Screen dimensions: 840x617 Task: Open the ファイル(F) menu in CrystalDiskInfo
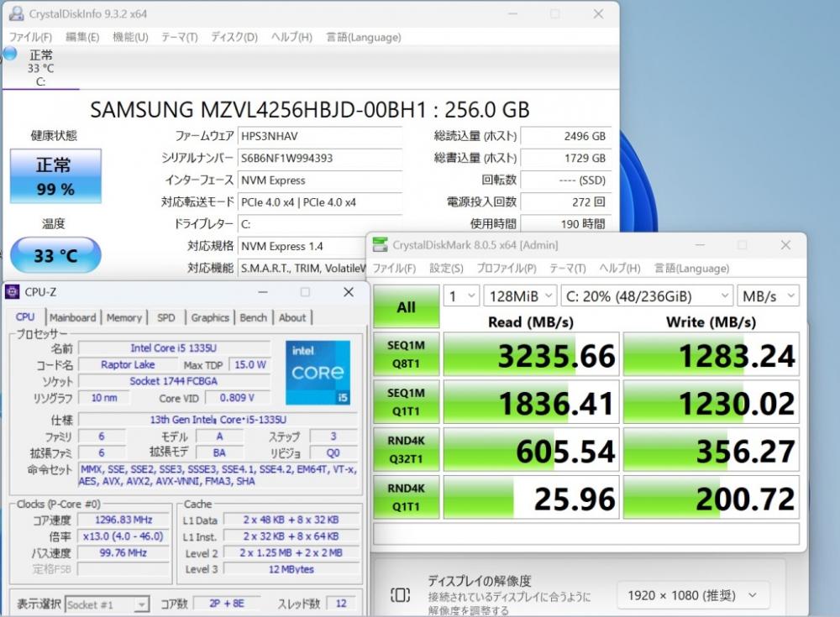coord(30,37)
